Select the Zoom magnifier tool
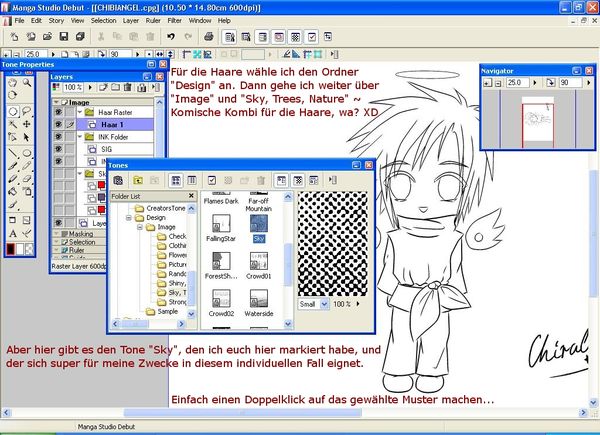 tap(27, 82)
